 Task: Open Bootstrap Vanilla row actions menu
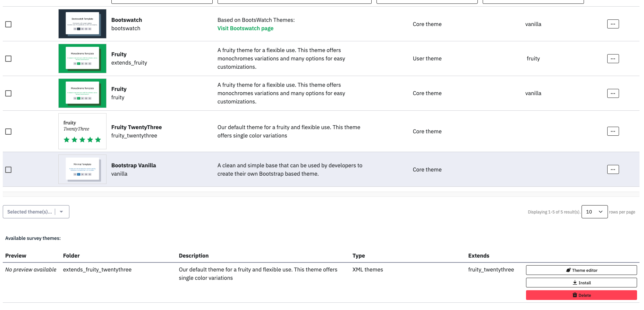click(x=613, y=169)
